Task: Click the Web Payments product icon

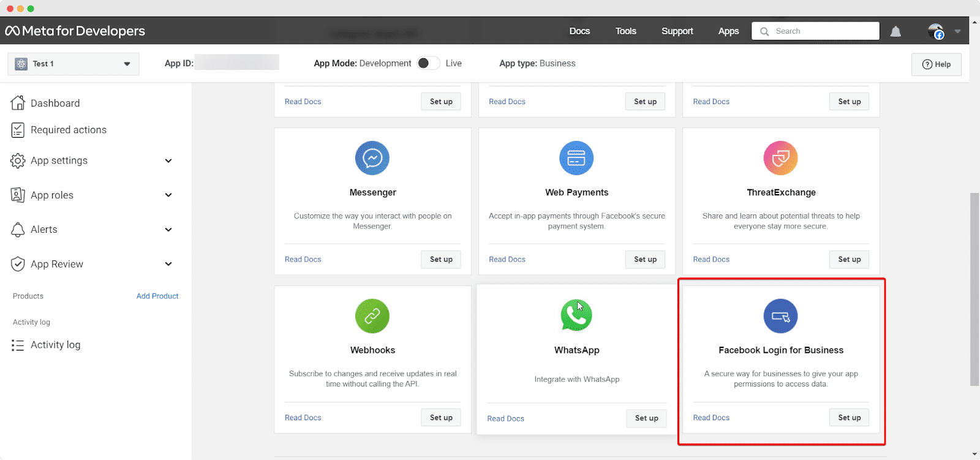Action: coord(576,158)
